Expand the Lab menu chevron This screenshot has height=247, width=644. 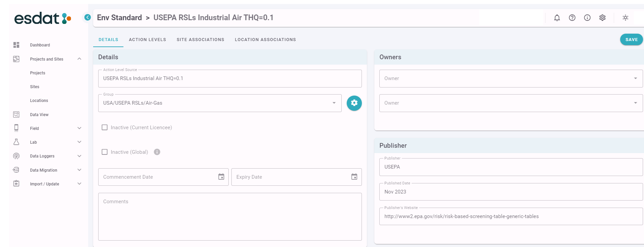pos(79,142)
